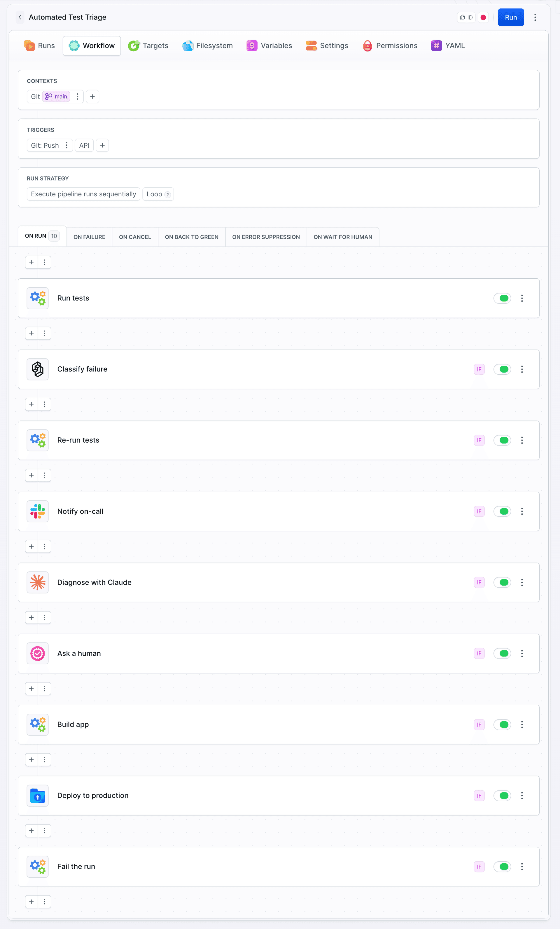The image size is (560, 929).
Task: Click the Re-run tests gears icon
Action: [38, 440]
